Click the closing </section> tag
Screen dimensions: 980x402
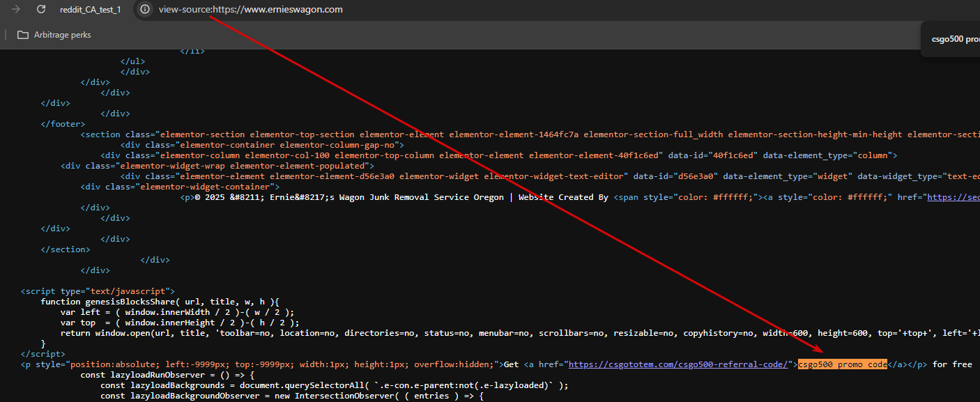66,249
